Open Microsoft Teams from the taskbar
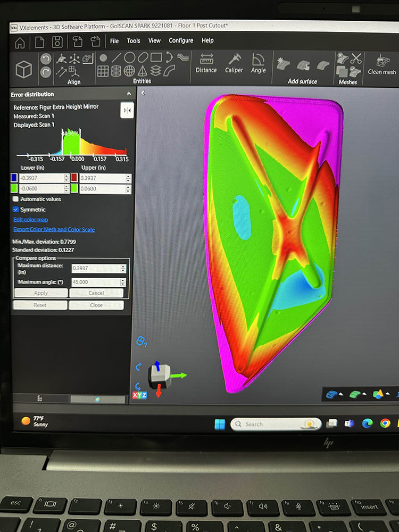The height and width of the screenshot is (532, 399). (x=349, y=423)
